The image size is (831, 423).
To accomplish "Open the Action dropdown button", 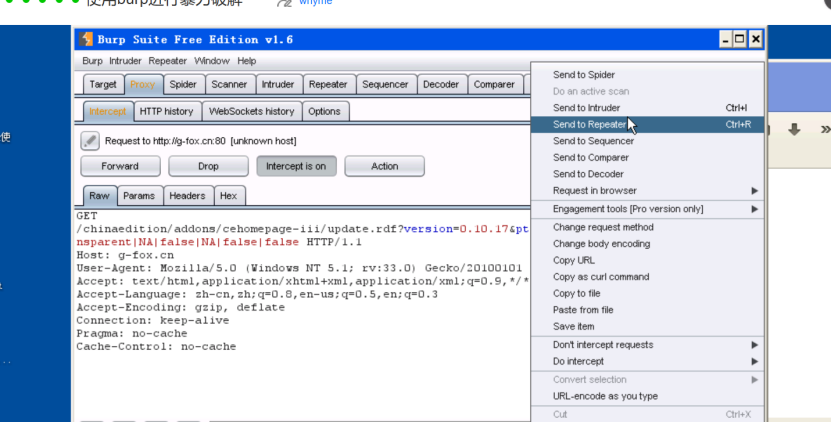I will 384,166.
